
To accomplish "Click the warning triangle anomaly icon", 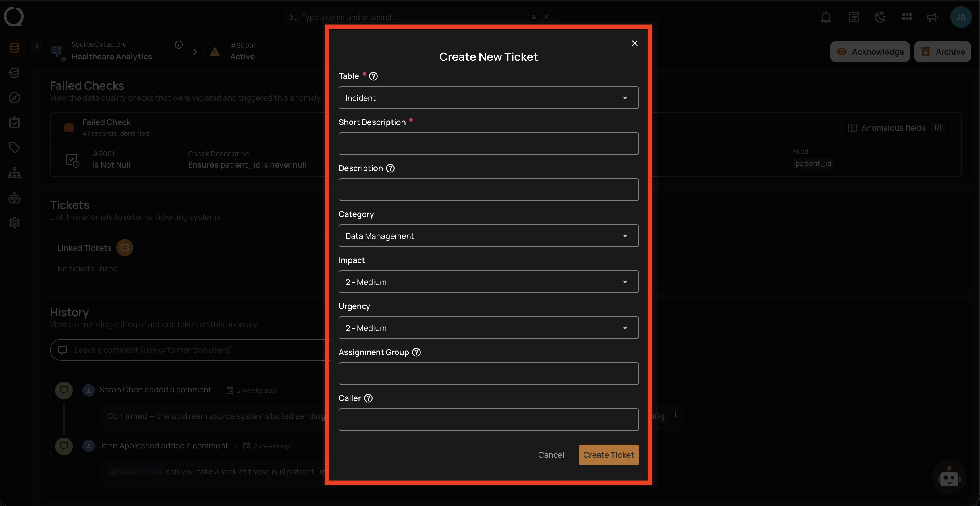I will click(215, 51).
